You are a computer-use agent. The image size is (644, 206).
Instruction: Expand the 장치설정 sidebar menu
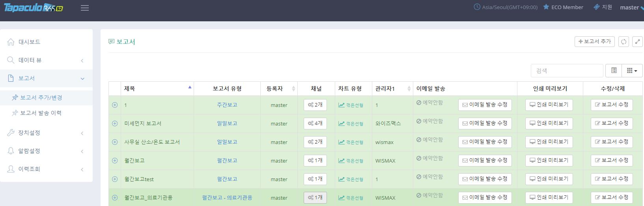47,133
